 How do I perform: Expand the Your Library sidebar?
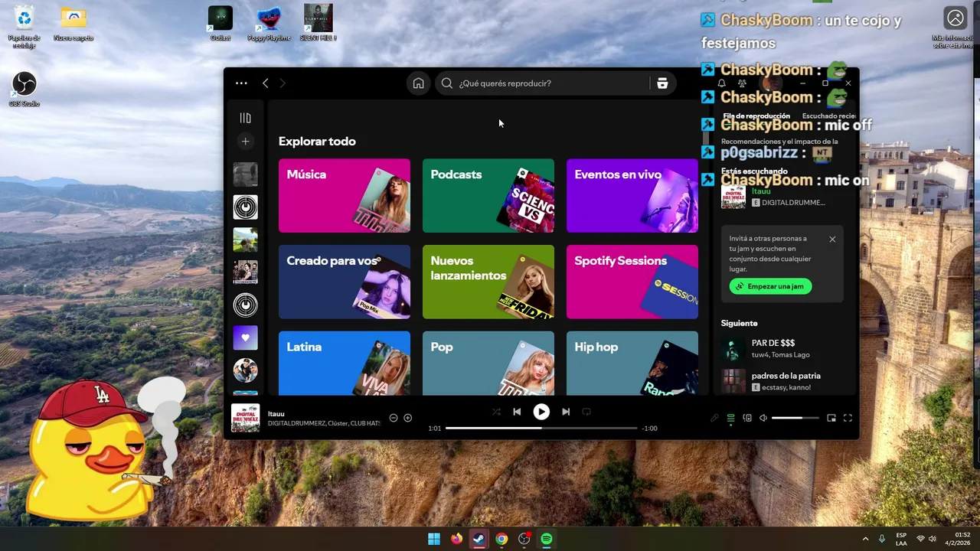coord(245,118)
